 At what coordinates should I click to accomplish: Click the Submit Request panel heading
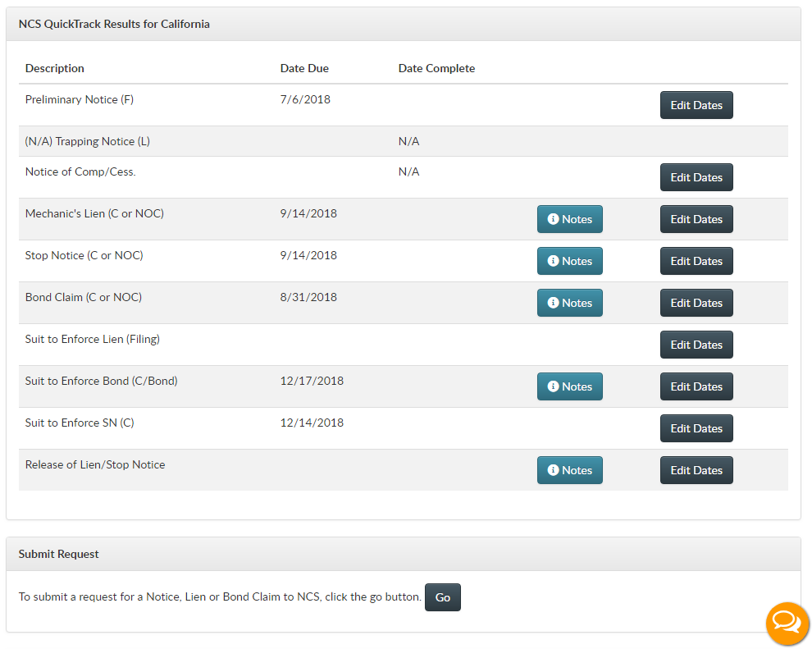58,554
